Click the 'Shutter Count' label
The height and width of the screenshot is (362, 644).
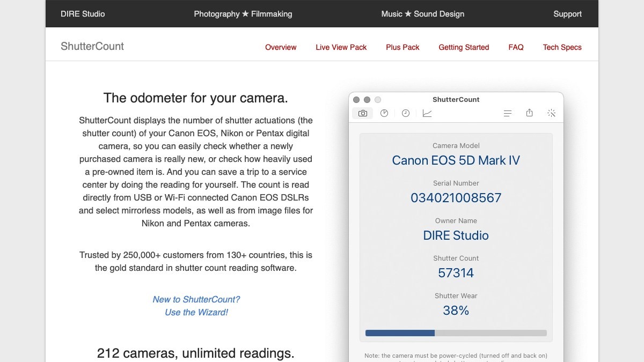[x=456, y=258]
